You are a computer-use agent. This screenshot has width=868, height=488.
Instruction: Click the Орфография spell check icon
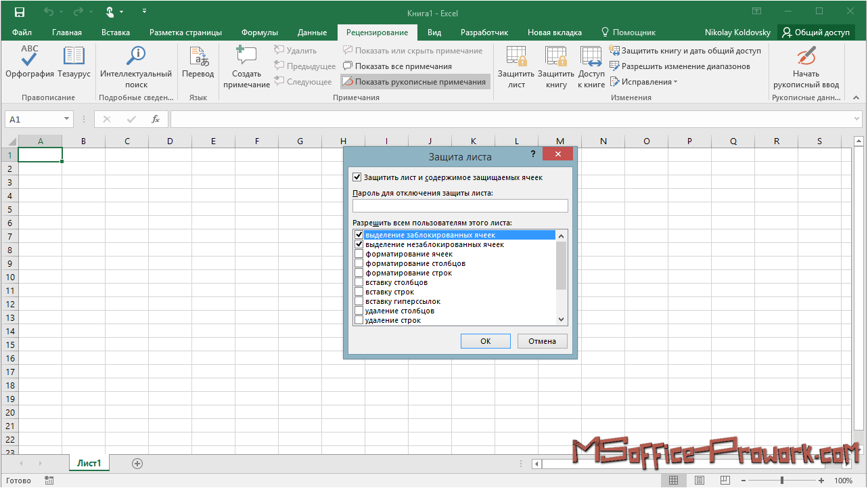tap(29, 57)
